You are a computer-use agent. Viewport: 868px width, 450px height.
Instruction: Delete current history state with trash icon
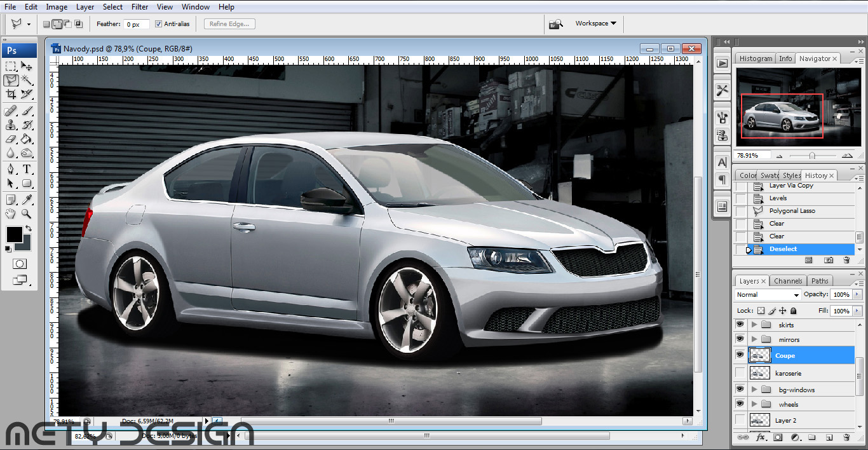point(846,260)
